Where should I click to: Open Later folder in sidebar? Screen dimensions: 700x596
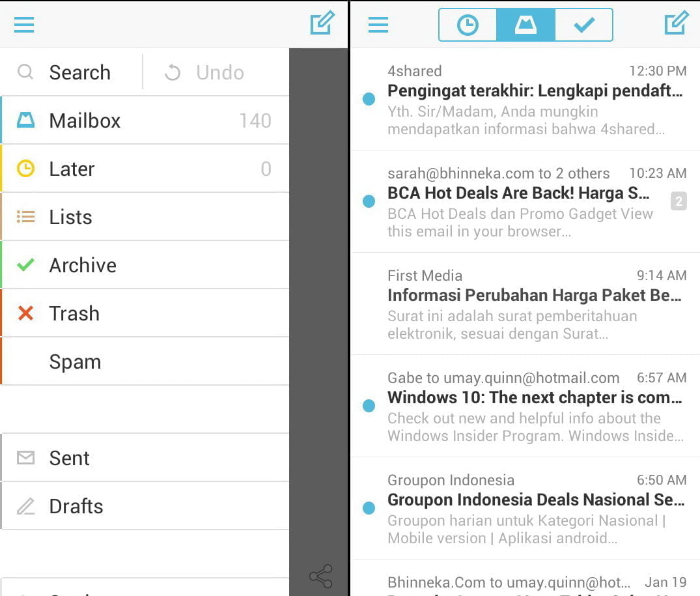[x=145, y=169]
